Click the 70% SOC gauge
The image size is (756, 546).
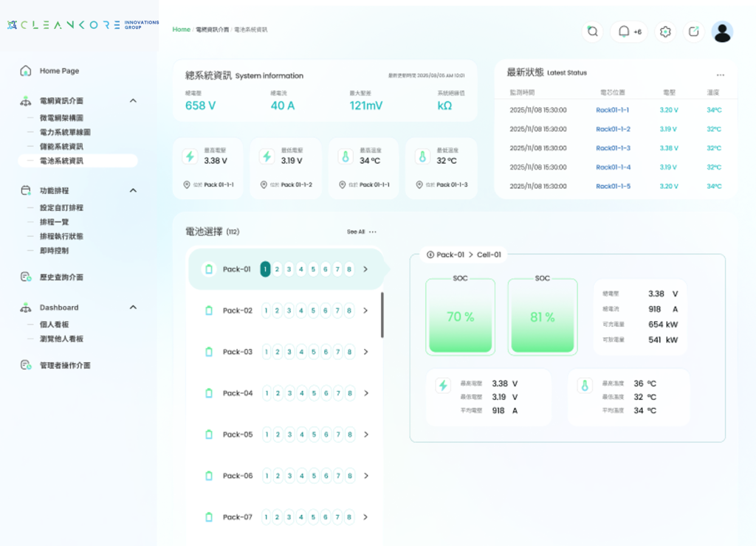(x=460, y=317)
